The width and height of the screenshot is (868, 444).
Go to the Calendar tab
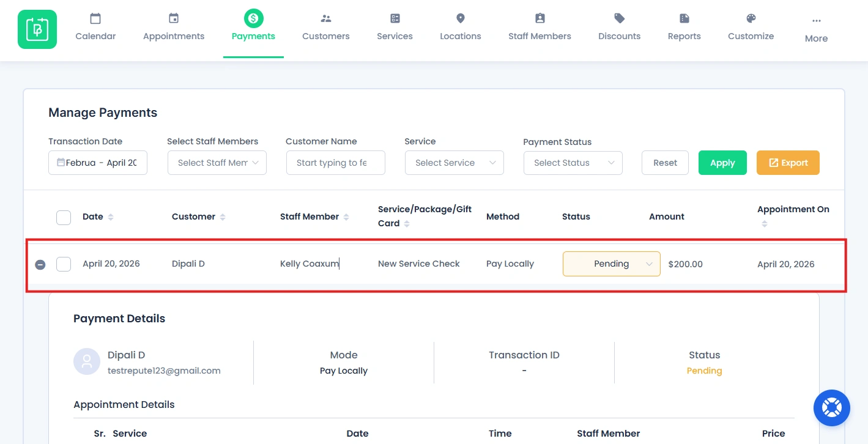point(95,36)
